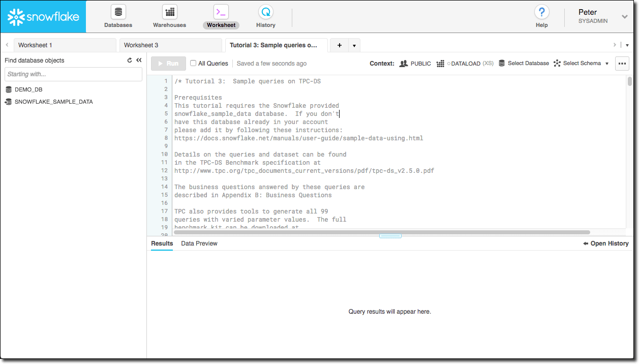Open dropdown next to new worksheet button
This screenshot has width=639, height=364.
(354, 45)
